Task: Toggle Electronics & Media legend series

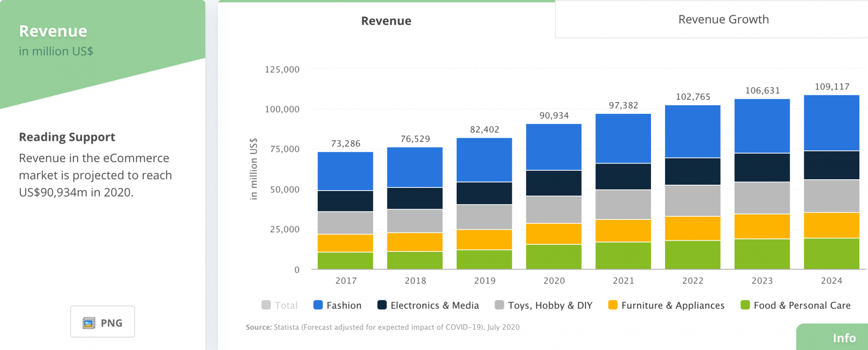Action: (x=428, y=305)
